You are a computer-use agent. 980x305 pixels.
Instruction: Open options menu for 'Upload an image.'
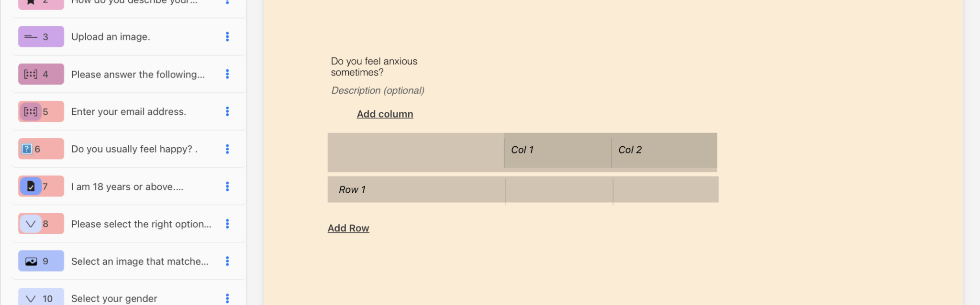(x=227, y=37)
